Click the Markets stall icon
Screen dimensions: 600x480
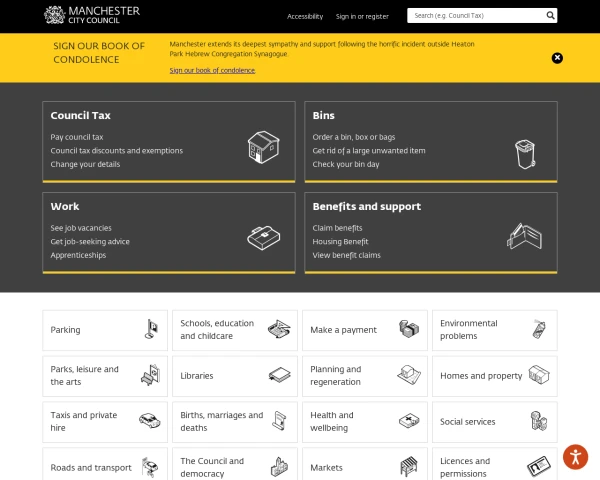point(409,467)
